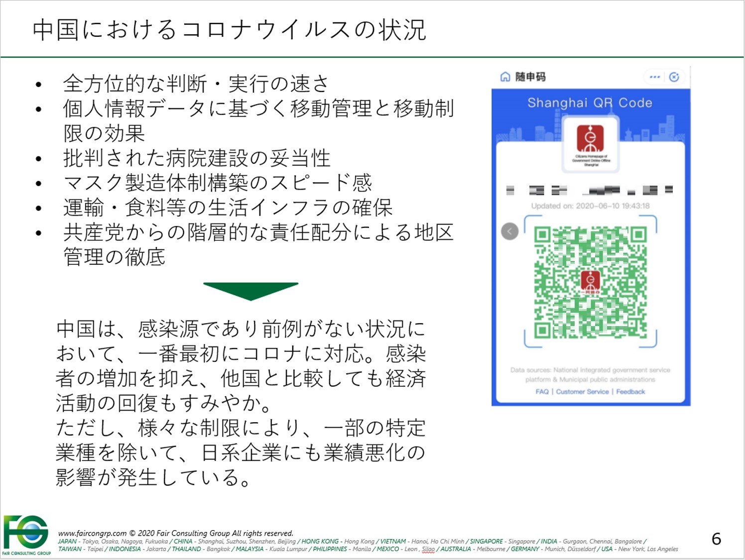Click GERMANY in the footer office list

pyautogui.click(x=525, y=549)
